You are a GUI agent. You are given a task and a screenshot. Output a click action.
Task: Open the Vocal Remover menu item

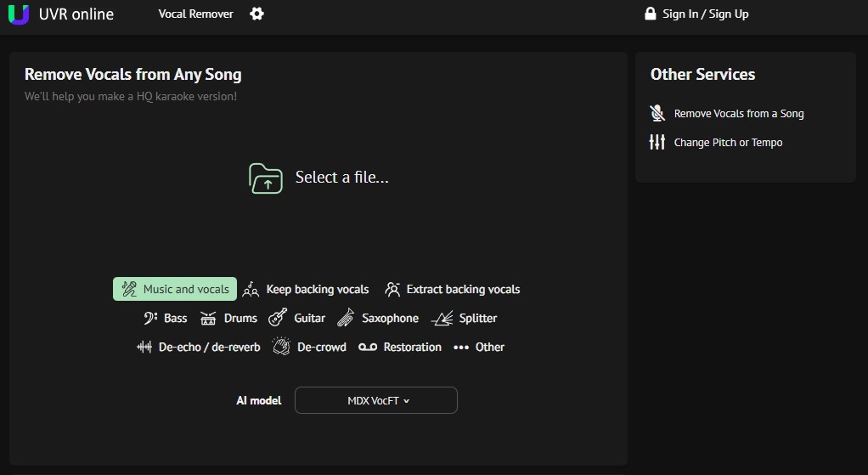[x=195, y=14]
